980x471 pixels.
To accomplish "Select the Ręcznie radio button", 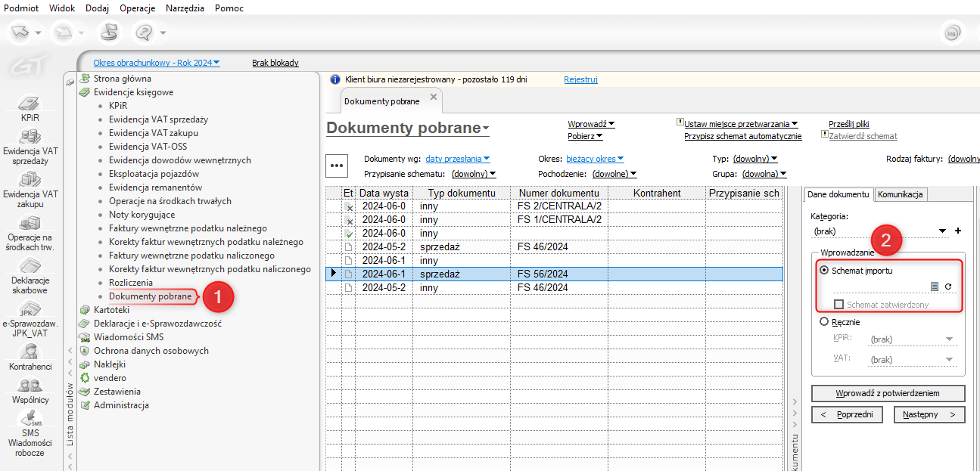I will (x=825, y=322).
